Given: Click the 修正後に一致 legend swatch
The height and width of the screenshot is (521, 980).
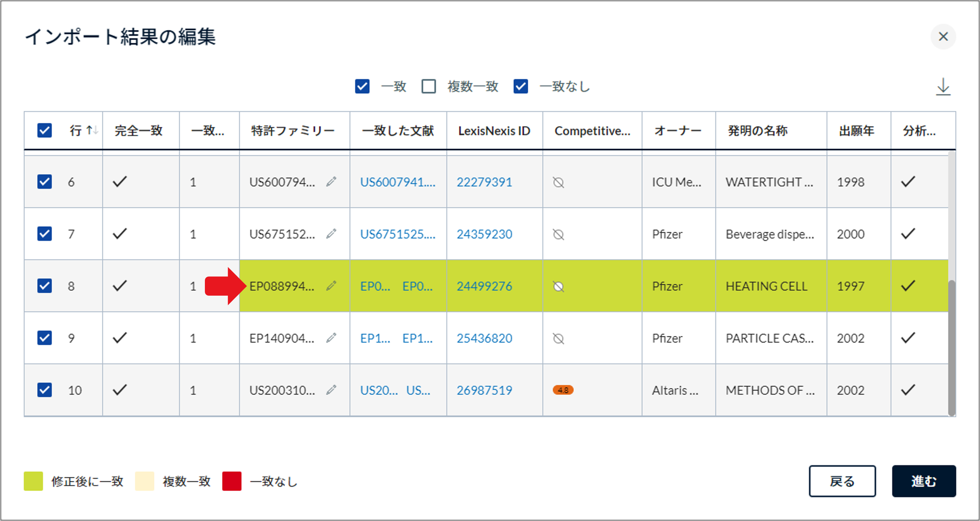Looking at the screenshot, I should pos(33,481).
